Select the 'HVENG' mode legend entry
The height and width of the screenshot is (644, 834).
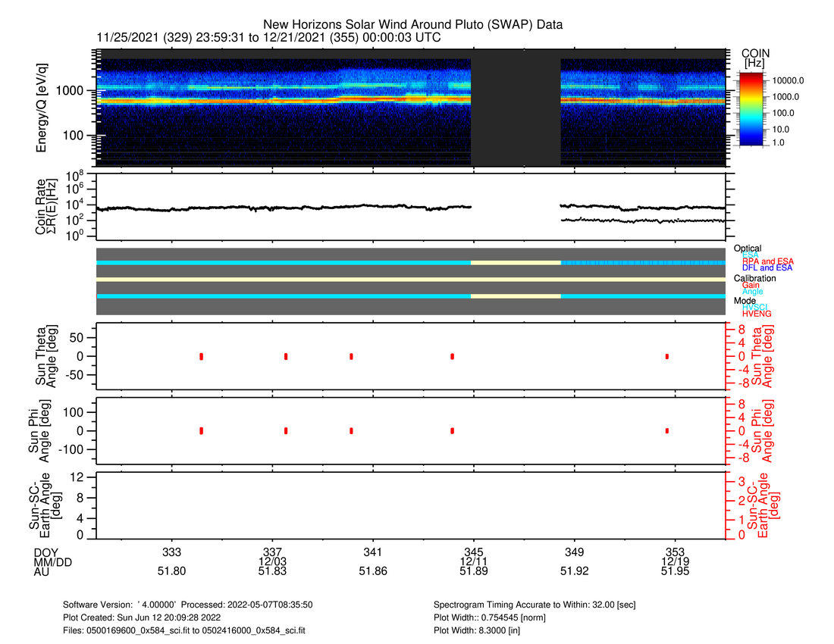[x=756, y=314]
